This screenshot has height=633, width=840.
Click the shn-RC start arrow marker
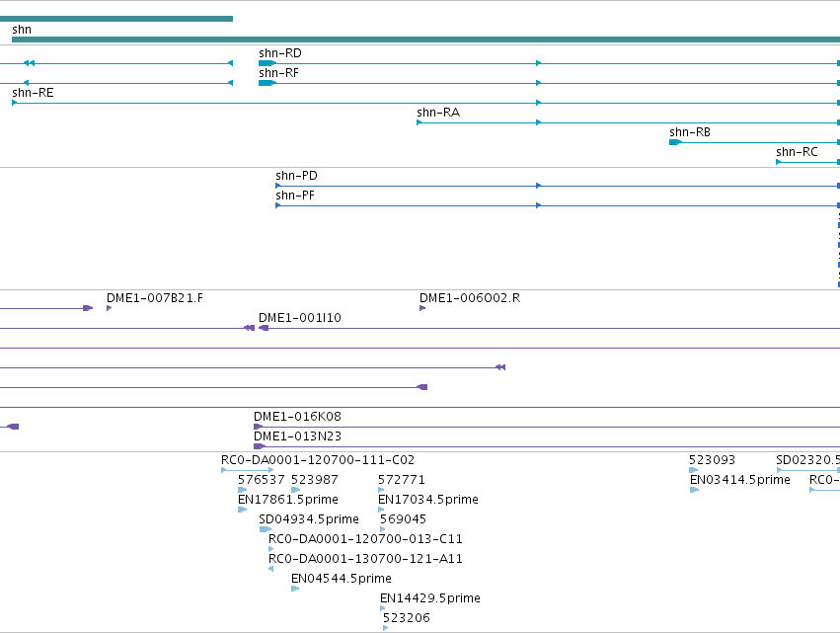[779, 162]
